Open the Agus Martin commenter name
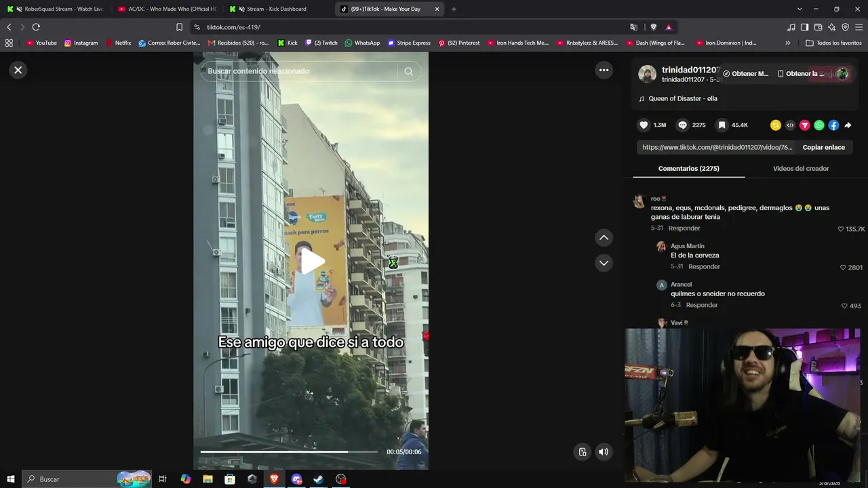The height and width of the screenshot is (488, 868). coord(688,246)
